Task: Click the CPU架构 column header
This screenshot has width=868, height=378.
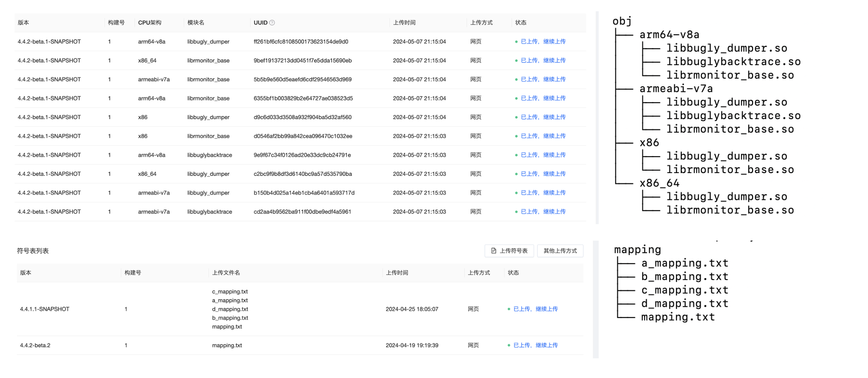Action: [x=150, y=23]
